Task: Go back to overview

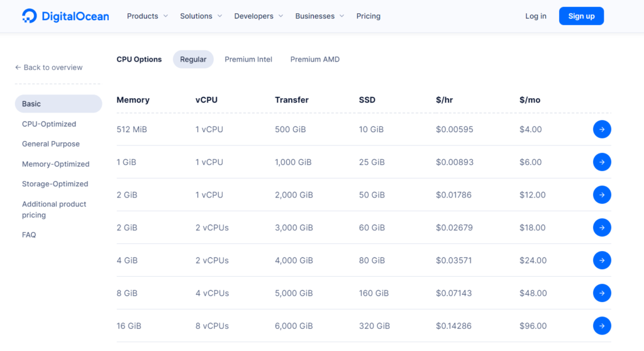Action: point(49,67)
